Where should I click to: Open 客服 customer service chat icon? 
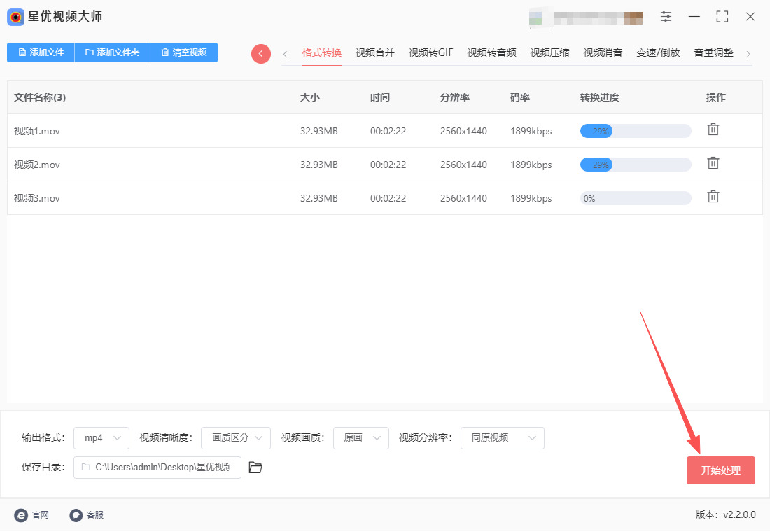coord(76,515)
